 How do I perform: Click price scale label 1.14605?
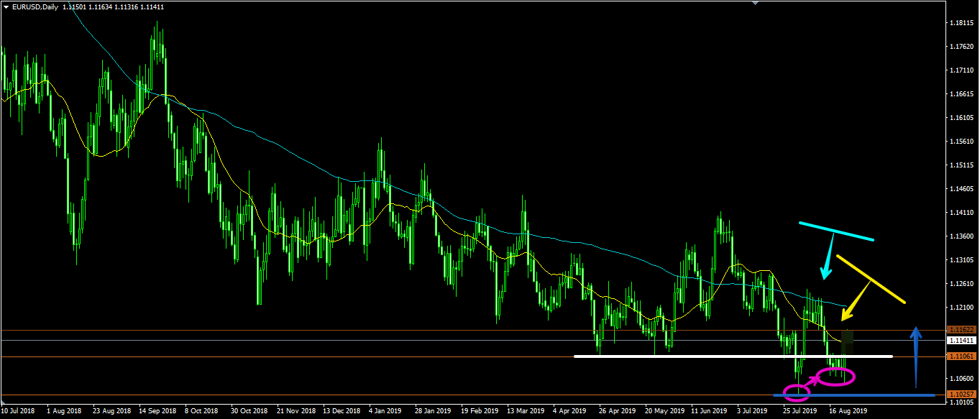pos(961,189)
